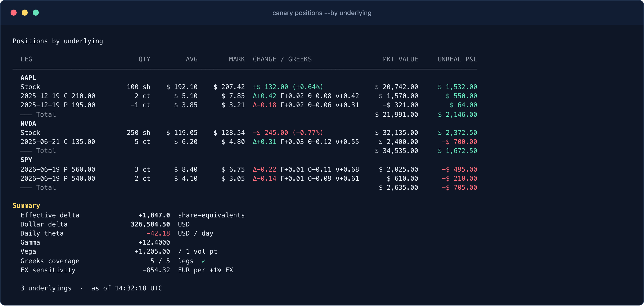The height and width of the screenshot is (306, 644).
Task: Click SPY total market value $ 2,635.00
Action: tap(398, 187)
